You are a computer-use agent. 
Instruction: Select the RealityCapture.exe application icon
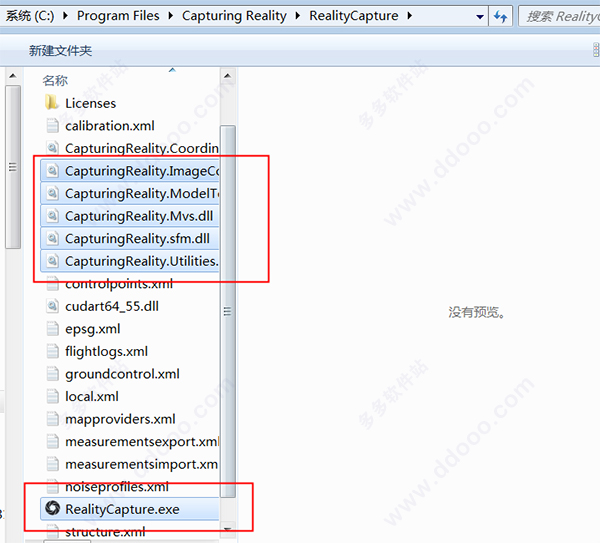coord(53,509)
